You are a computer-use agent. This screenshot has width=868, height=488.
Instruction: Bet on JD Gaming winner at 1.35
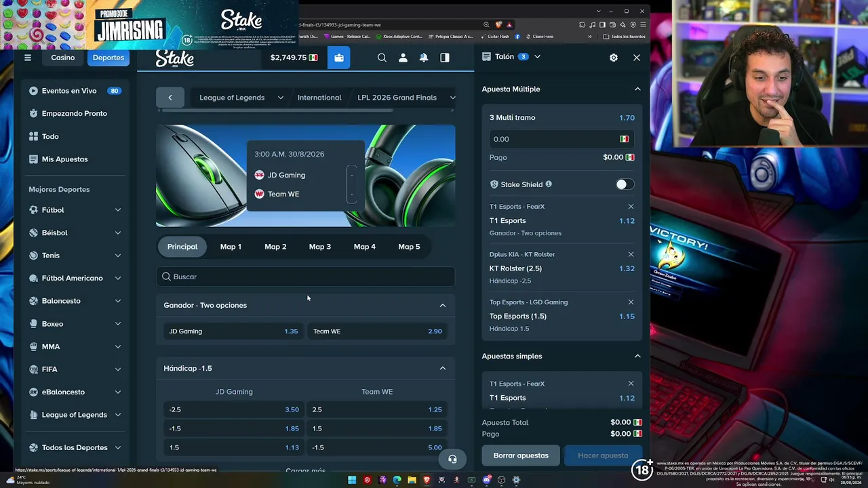tap(234, 331)
